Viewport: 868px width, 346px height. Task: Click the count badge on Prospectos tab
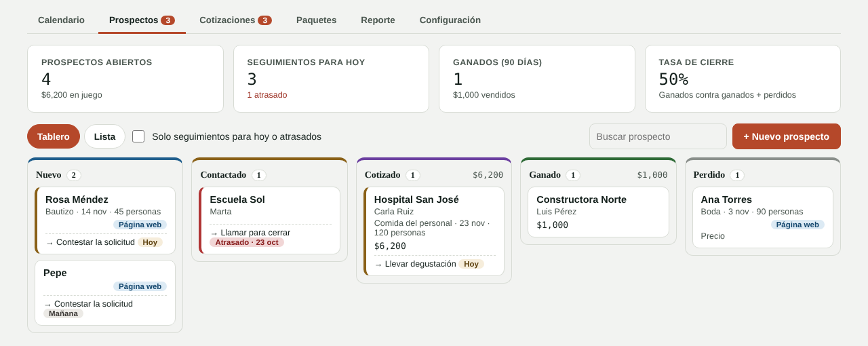(x=167, y=20)
